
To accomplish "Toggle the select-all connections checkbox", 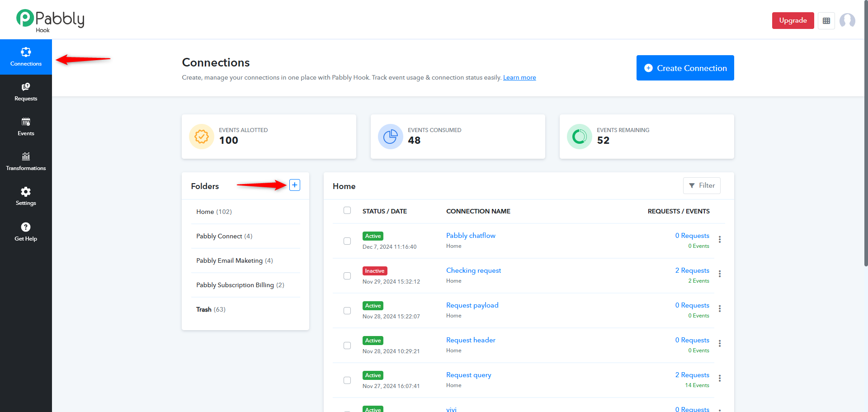I will coord(347,210).
